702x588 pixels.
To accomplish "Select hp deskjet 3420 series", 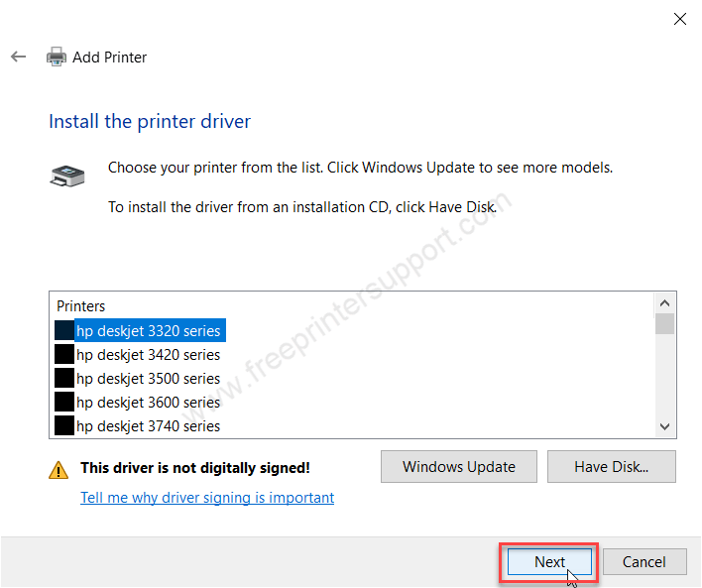I will pyautogui.click(x=148, y=354).
